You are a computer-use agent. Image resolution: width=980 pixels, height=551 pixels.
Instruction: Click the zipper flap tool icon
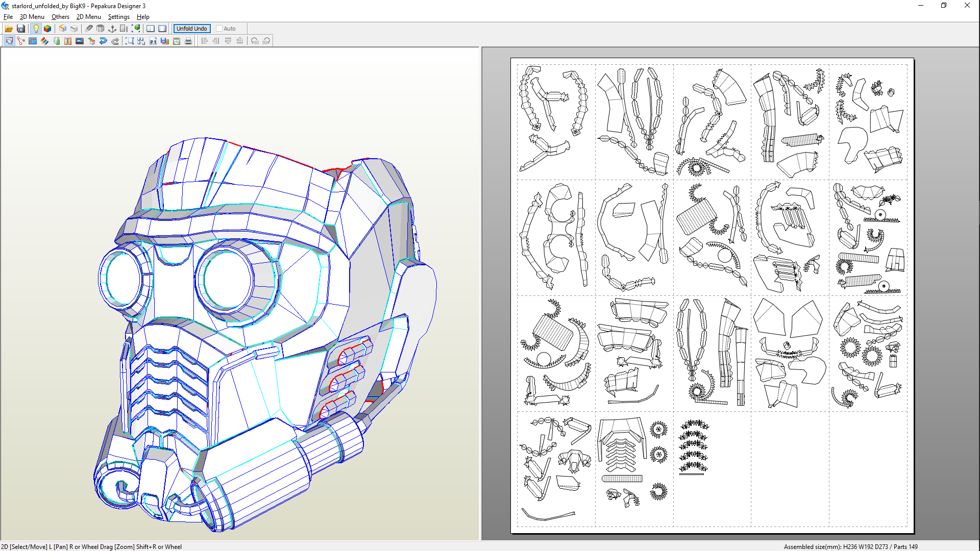coord(33,41)
